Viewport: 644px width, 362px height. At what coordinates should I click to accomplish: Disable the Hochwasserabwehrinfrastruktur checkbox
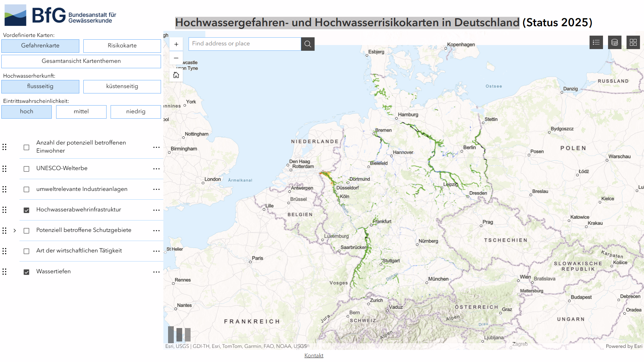(26, 210)
